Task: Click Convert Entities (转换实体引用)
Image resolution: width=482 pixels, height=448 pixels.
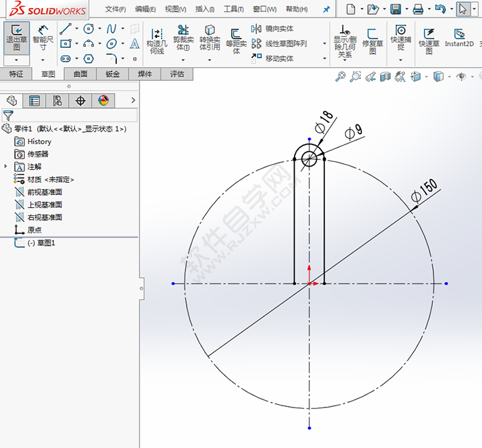Action: 210,38
